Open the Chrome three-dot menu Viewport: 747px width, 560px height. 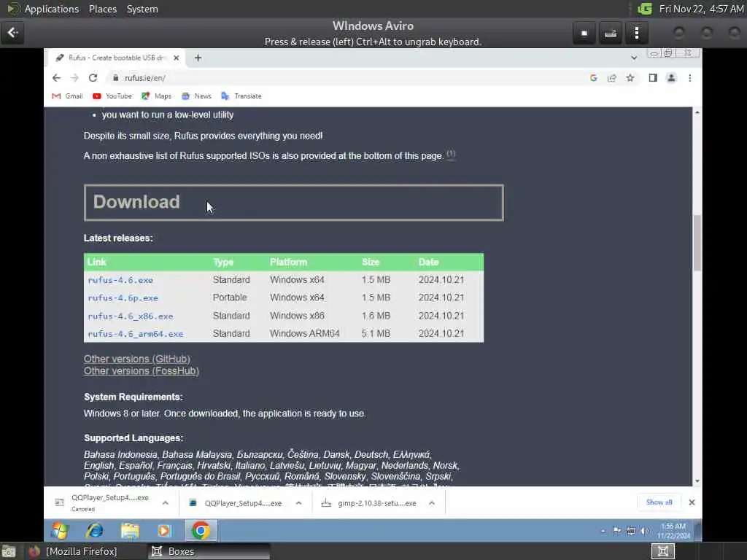tap(690, 77)
